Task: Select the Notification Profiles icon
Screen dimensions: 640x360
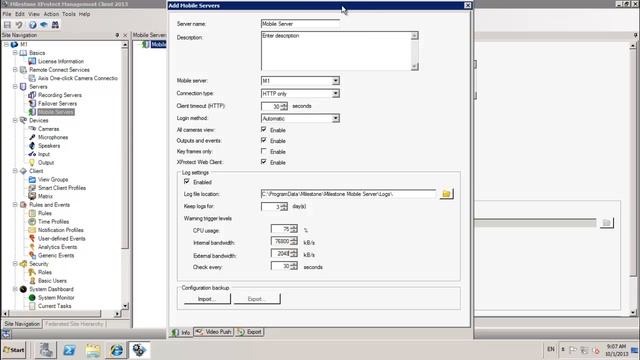Action: click(x=32, y=230)
